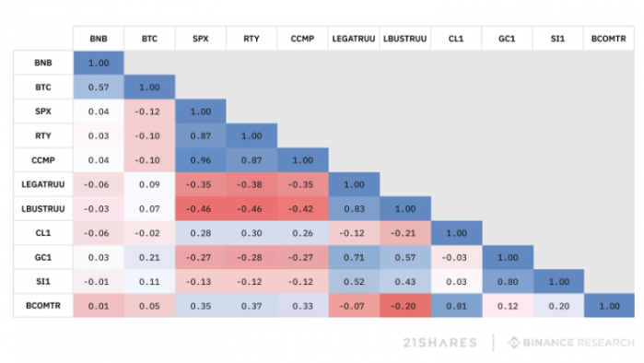This screenshot has width=644, height=363.
Task: Click the GC1 row label
Action: pyautogui.click(x=43, y=257)
